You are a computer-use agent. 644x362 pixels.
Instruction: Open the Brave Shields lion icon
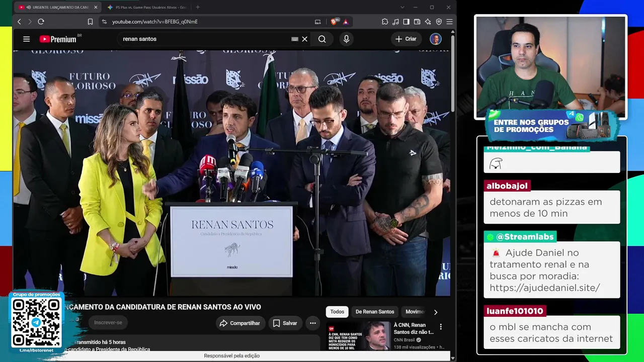click(334, 22)
